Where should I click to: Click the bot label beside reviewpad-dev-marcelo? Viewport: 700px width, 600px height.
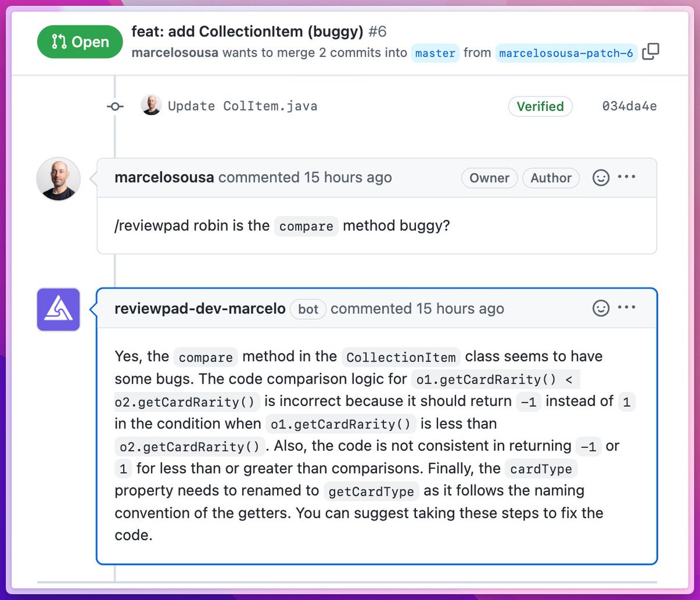(x=307, y=309)
